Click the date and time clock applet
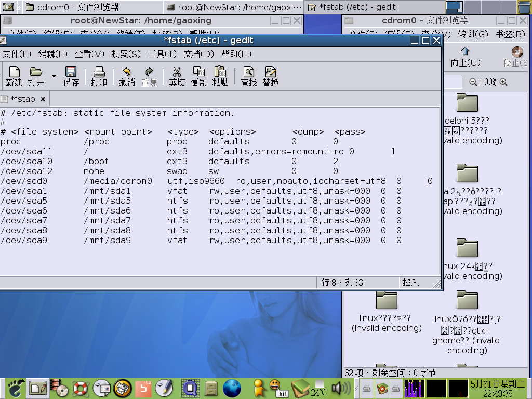The height and width of the screenshot is (399, 532). coord(497,389)
